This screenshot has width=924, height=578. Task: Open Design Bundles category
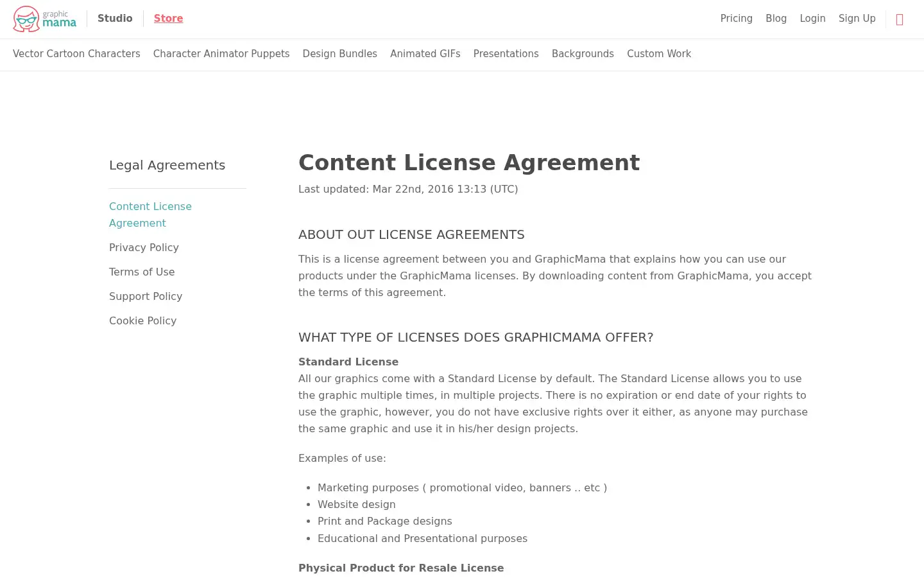(x=339, y=54)
